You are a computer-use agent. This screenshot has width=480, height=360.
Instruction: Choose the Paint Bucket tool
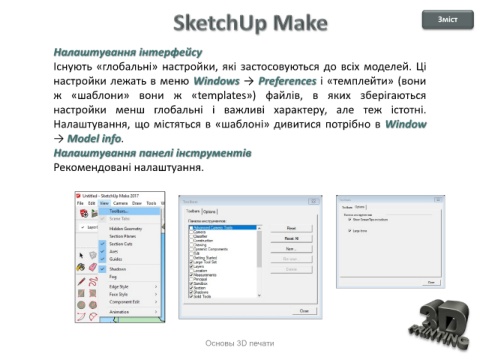(x=81, y=267)
